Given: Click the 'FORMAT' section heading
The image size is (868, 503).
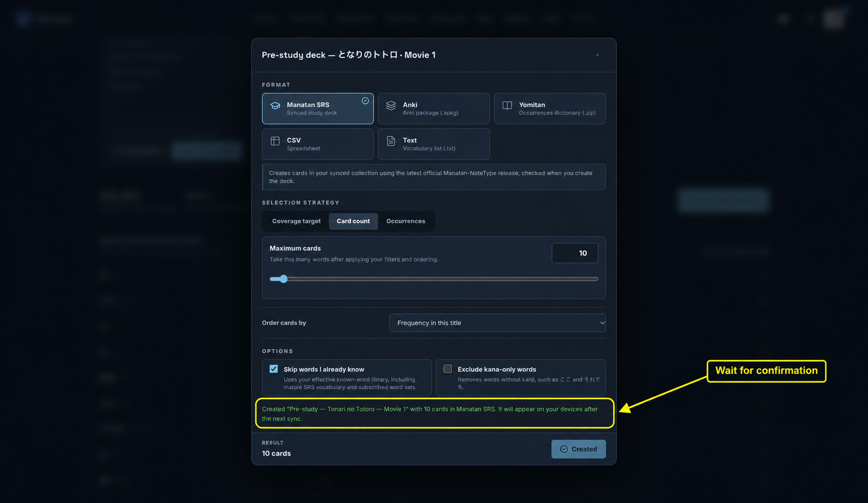Looking at the screenshot, I should (x=276, y=85).
